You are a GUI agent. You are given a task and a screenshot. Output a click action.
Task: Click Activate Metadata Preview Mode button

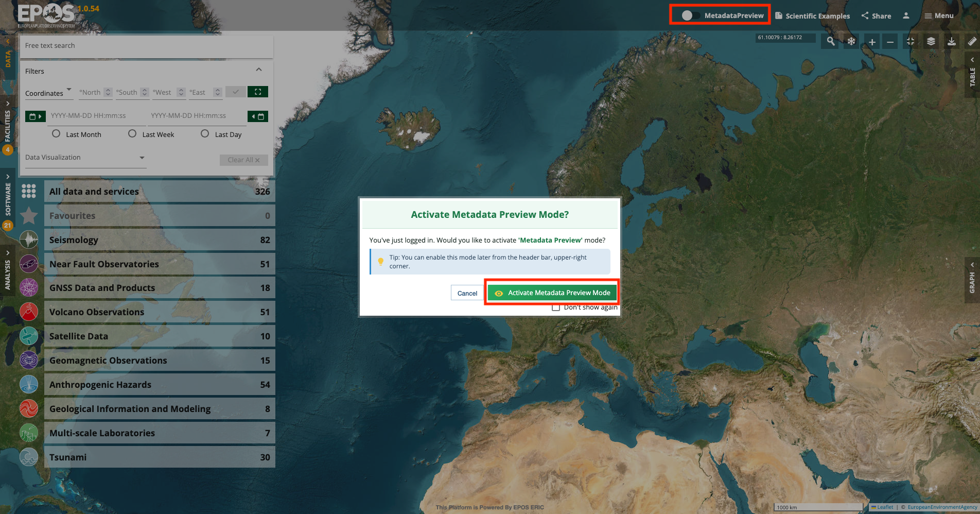tap(552, 293)
